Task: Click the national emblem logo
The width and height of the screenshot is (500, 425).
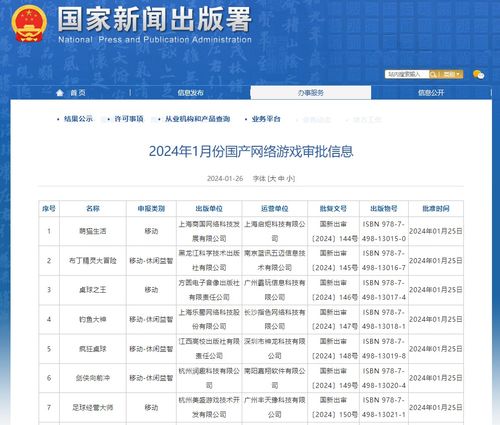Action: click(29, 24)
